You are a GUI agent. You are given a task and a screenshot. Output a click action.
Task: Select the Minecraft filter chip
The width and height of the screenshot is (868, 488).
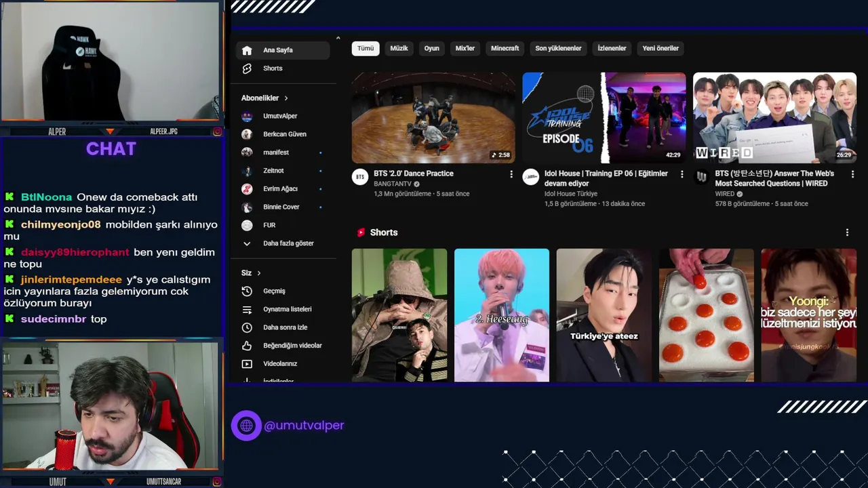(505, 48)
